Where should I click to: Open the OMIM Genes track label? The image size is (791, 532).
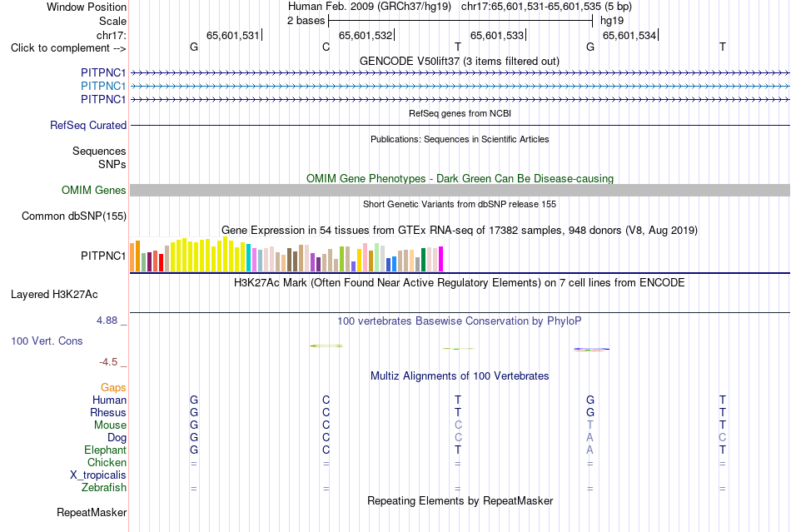pyautogui.click(x=94, y=190)
